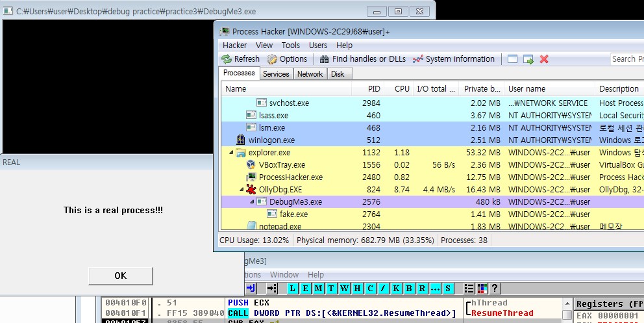Viewport: 644px width, 323px height.
Task: Select the notepad.exe process row
Action: click(432, 226)
